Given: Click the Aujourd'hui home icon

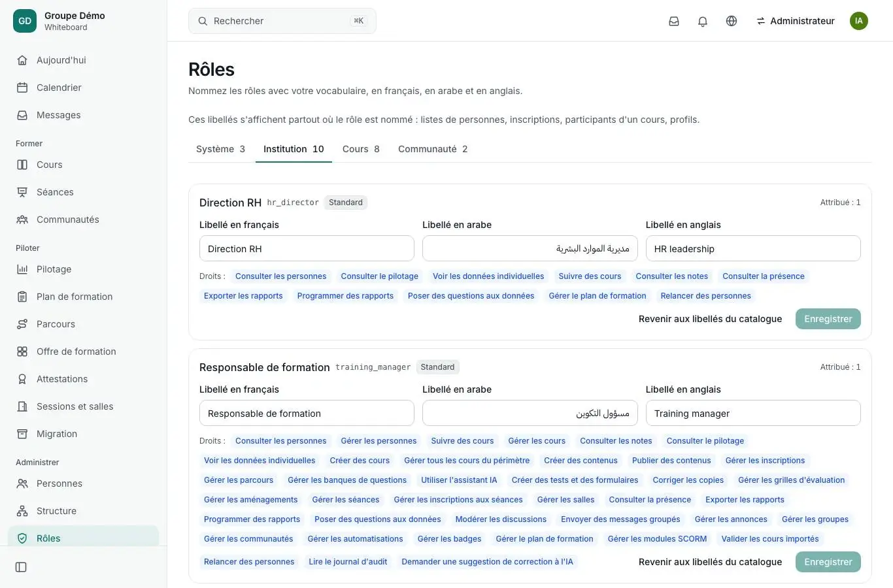Looking at the screenshot, I should (22, 60).
